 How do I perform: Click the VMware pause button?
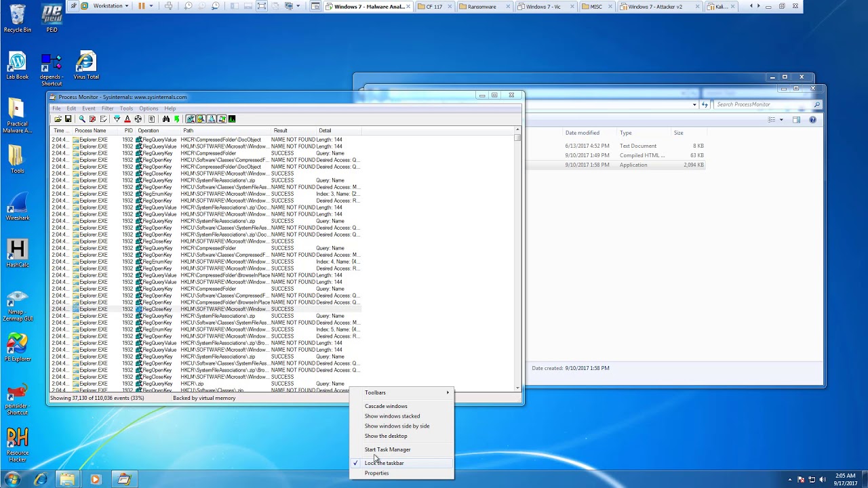[x=142, y=6]
